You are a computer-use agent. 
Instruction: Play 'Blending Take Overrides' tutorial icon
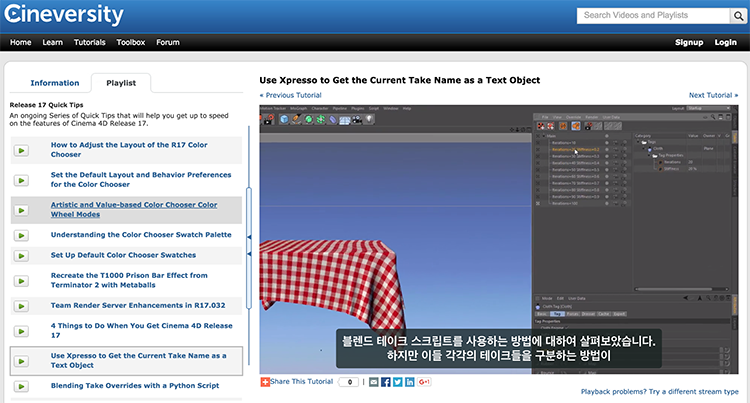21,386
